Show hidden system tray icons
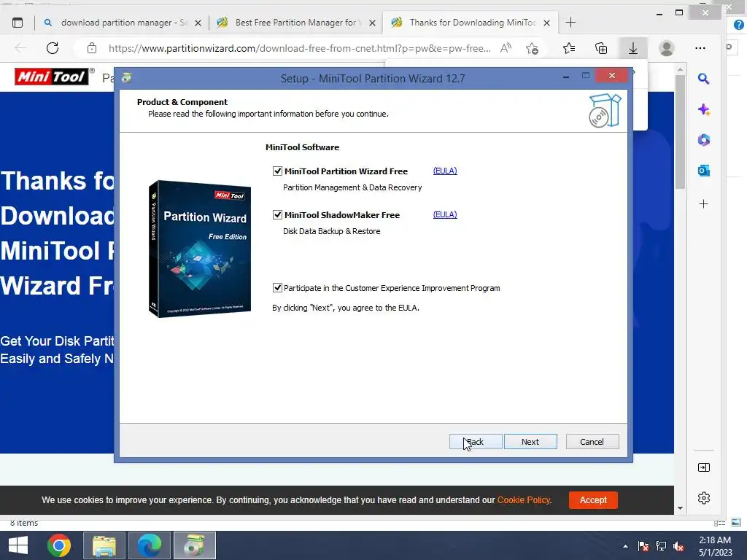Viewport: 747px width, 560px height. 625,546
